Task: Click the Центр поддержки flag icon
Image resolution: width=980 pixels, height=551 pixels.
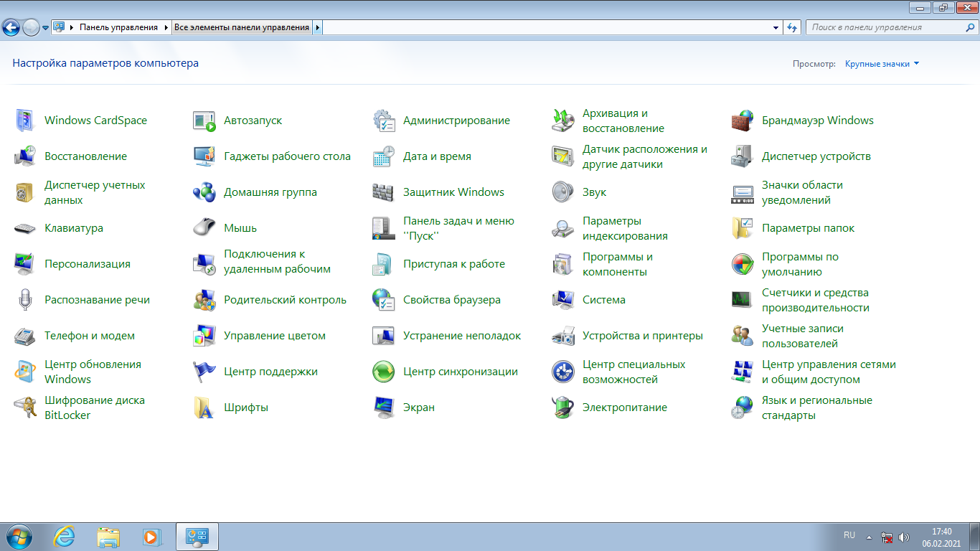Action: click(204, 372)
